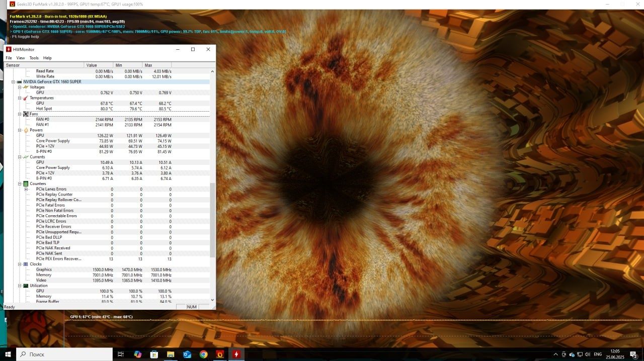Open the clock showing 12:05
The image size is (644, 361).
pos(615,354)
